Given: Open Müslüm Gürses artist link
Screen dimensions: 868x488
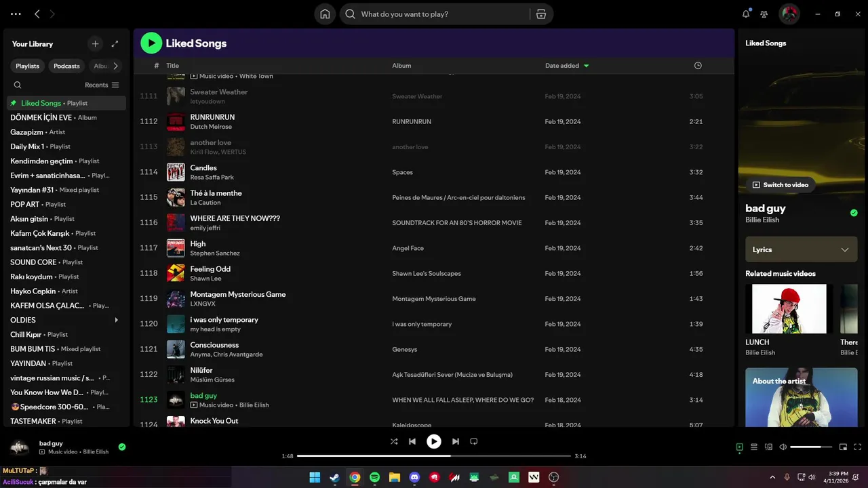Looking at the screenshot, I should (212, 380).
